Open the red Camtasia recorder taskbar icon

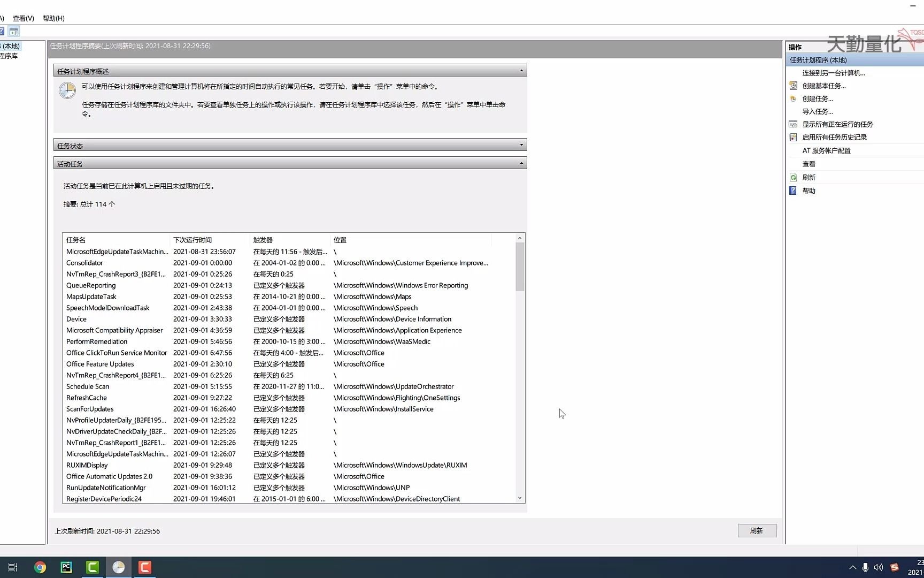(x=145, y=567)
